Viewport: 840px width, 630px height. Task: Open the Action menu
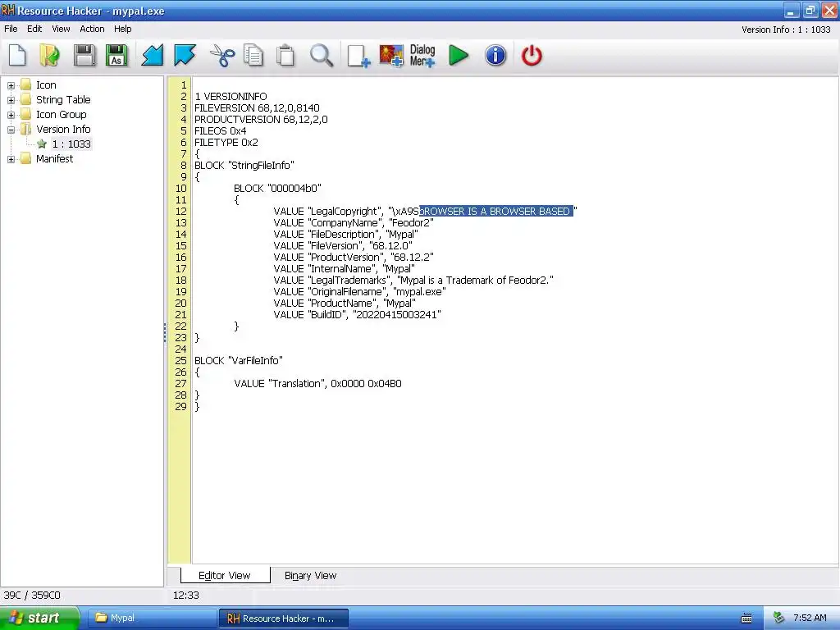(92, 29)
